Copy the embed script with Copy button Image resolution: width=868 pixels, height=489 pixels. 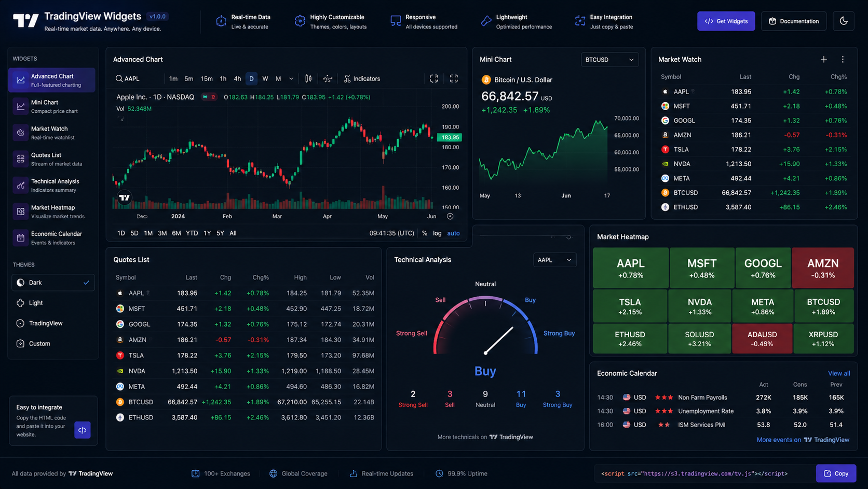point(836,473)
